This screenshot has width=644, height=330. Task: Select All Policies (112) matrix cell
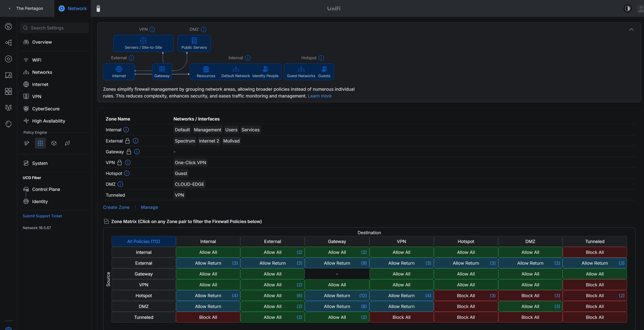144,241
